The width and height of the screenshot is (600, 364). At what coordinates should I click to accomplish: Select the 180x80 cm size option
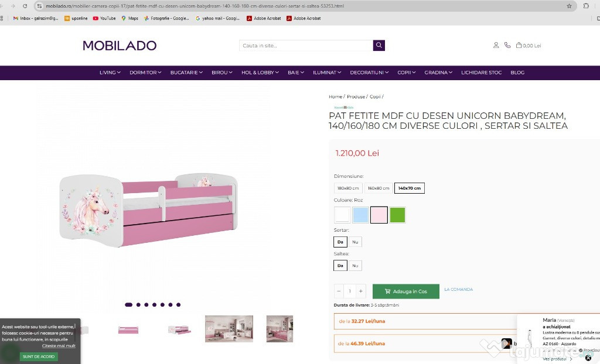coord(348,188)
